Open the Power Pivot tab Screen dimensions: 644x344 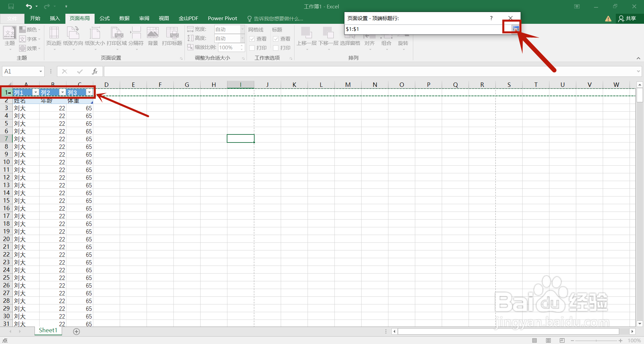[222, 18]
